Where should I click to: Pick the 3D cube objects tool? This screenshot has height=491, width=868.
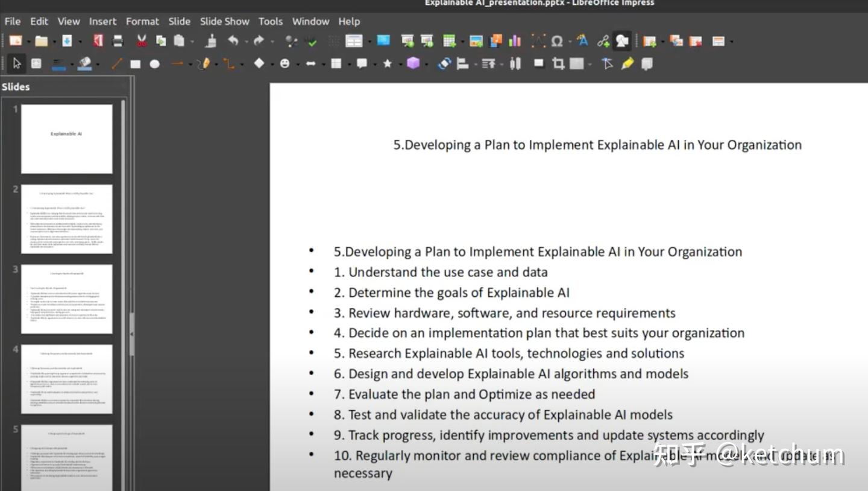414,63
